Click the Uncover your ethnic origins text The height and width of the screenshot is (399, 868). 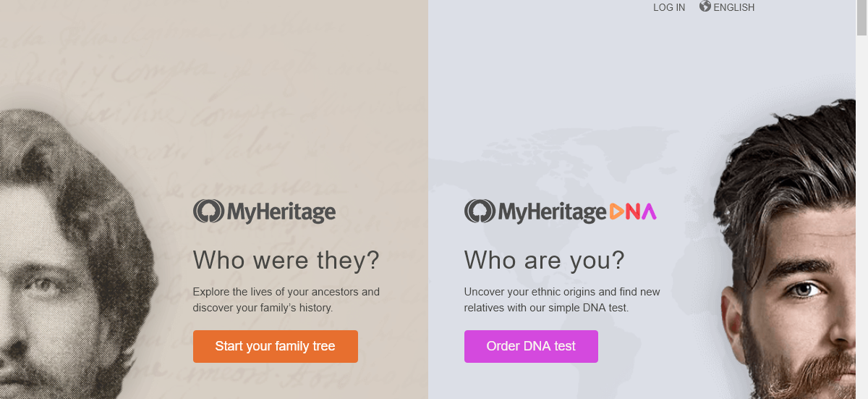point(563,300)
